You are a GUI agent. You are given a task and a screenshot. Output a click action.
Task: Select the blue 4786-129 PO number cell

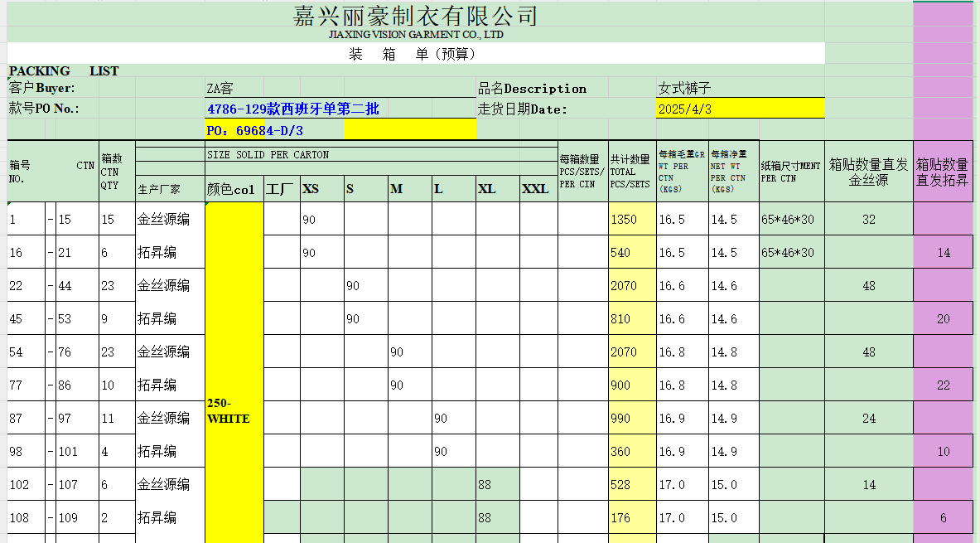tap(293, 109)
